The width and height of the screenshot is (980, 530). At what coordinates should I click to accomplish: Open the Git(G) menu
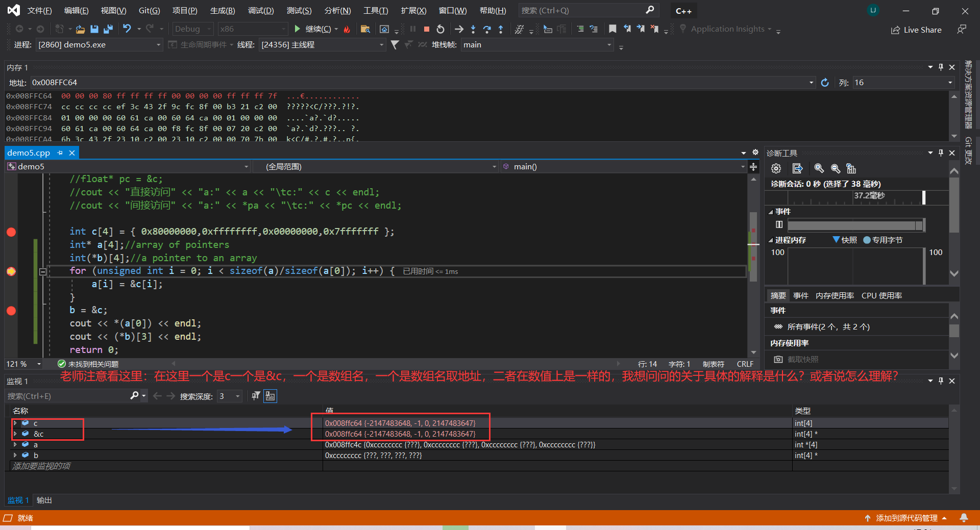149,10
